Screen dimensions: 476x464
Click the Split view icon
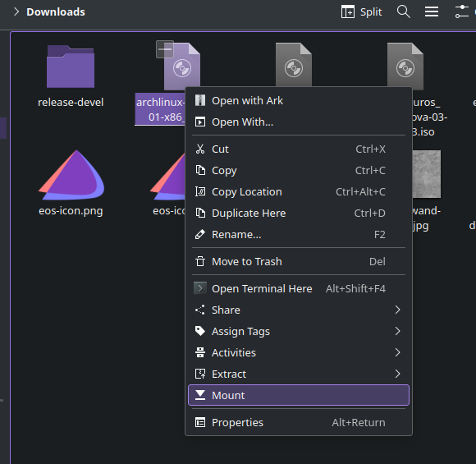pyautogui.click(x=348, y=11)
